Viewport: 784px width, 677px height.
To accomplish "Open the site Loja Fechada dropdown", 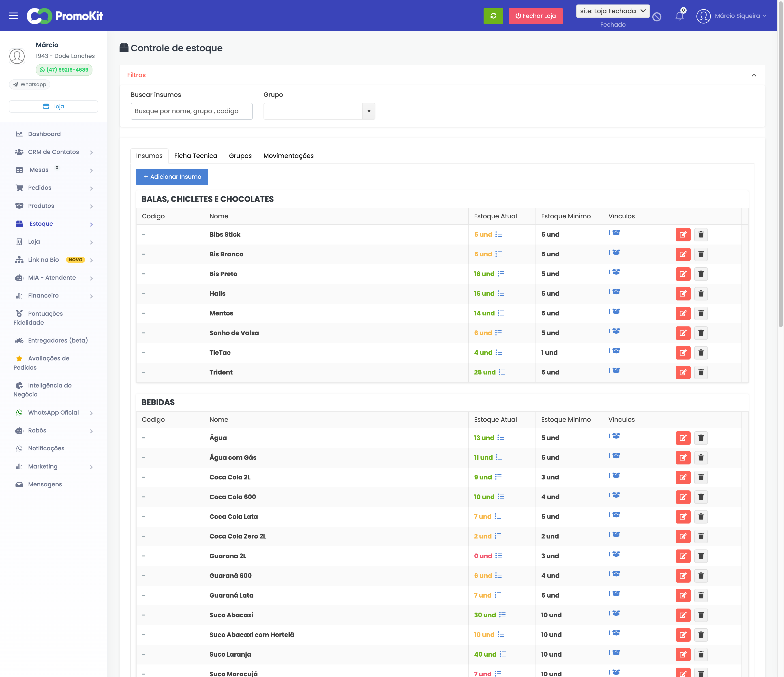I will [613, 11].
